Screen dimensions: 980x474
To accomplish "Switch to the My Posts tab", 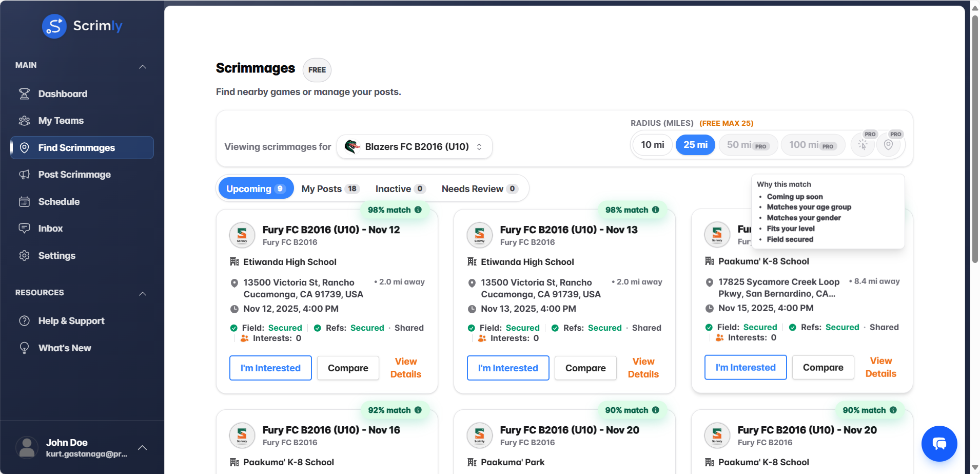I will 330,188.
